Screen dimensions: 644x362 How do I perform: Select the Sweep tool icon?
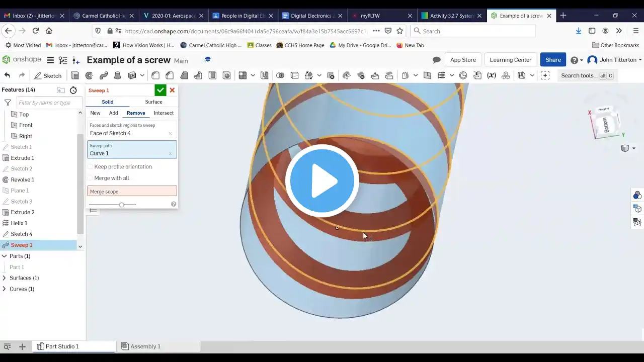104,75
